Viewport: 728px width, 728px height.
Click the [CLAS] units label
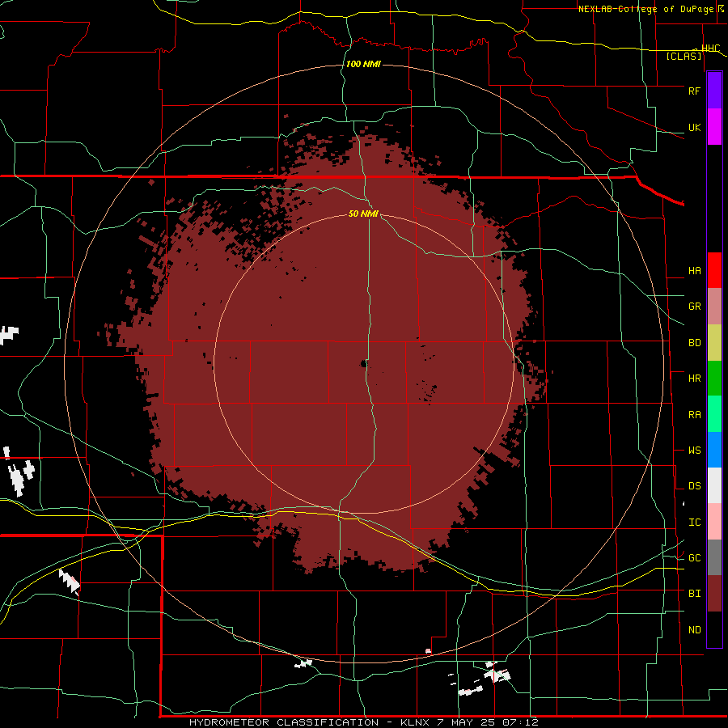(684, 57)
